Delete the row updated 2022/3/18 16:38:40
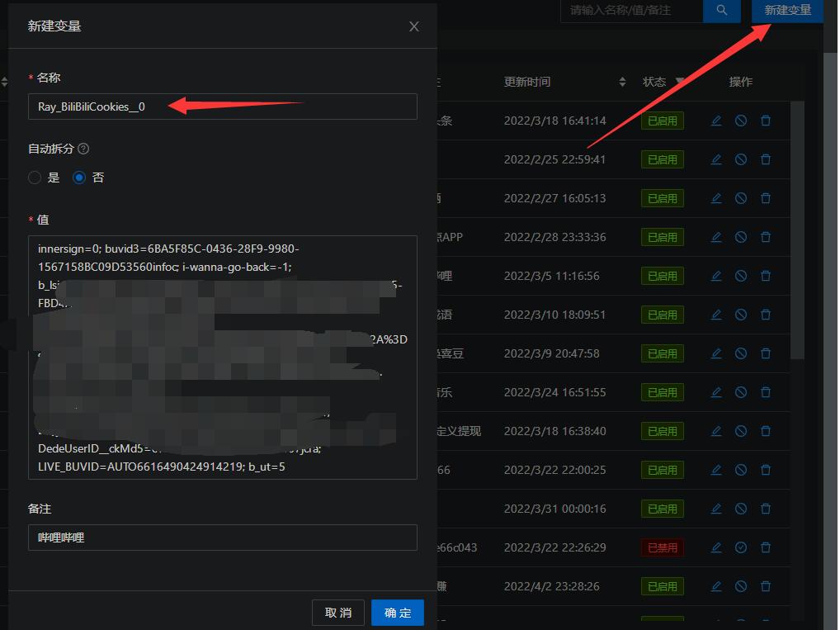This screenshot has height=630, width=840. pyautogui.click(x=766, y=431)
